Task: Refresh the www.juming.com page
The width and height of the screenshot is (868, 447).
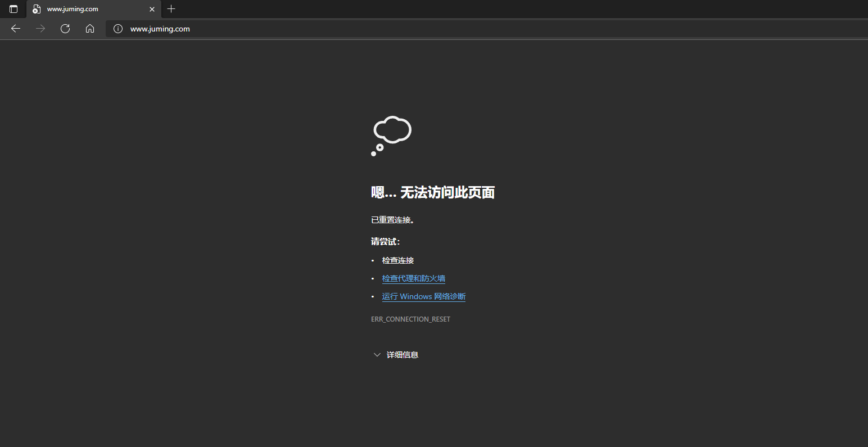Action: pyautogui.click(x=65, y=29)
